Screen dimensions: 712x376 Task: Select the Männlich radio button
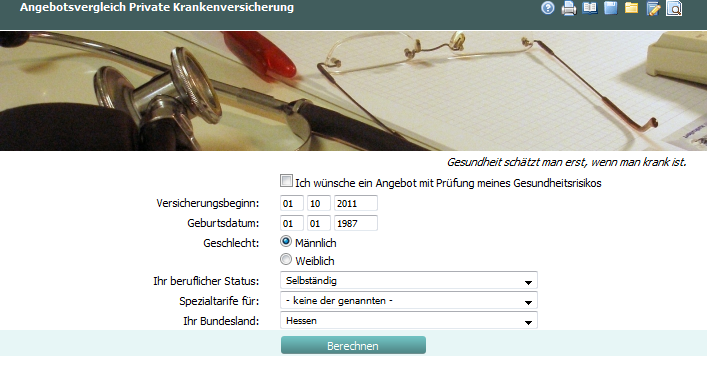[x=286, y=241]
